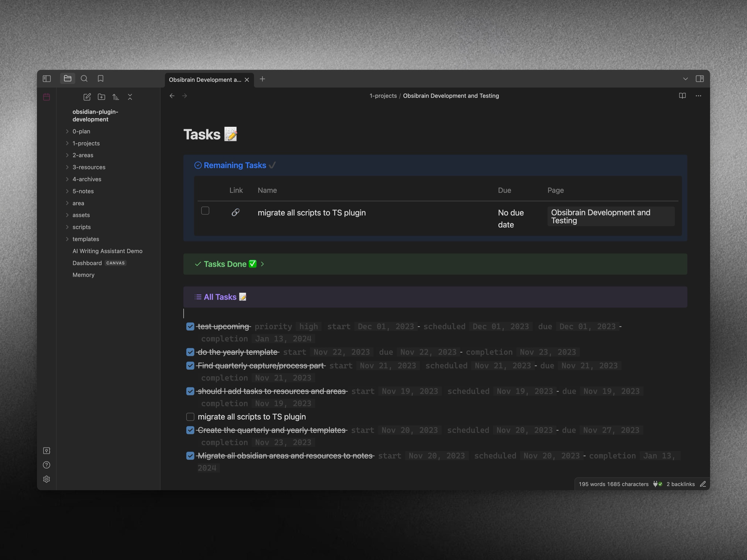This screenshot has width=747, height=560.
Task: Expand the templates folder in sidebar
Action: (x=85, y=239)
